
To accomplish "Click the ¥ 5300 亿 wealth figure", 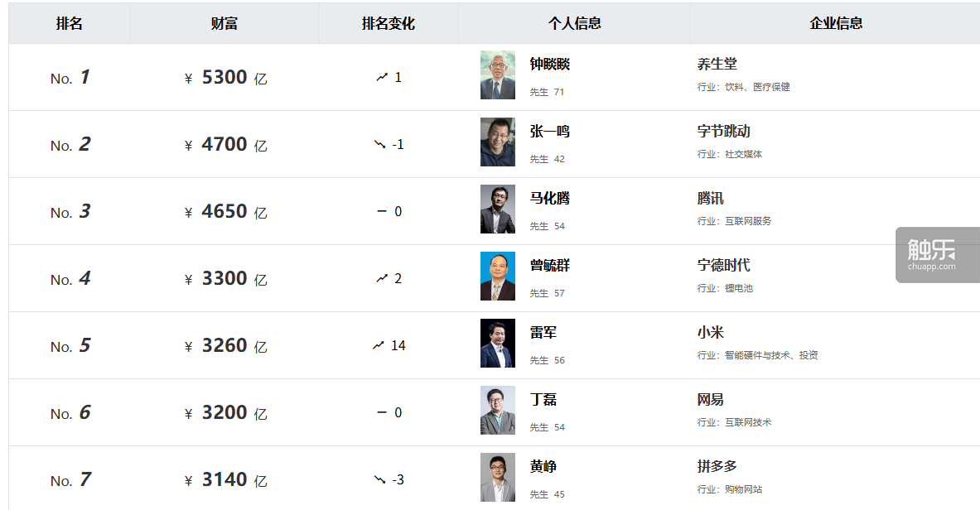I will point(225,78).
